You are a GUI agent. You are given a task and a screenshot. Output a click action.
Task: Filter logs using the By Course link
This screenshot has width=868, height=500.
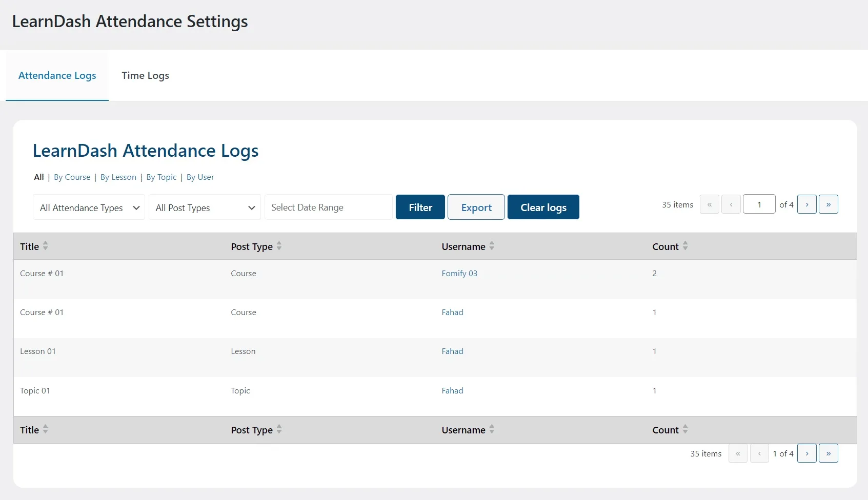click(x=72, y=177)
